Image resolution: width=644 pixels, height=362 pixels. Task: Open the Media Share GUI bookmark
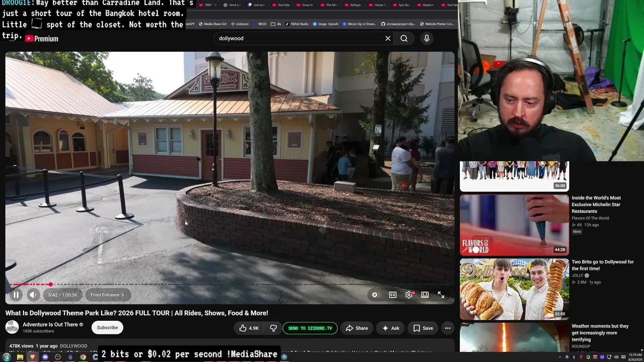point(213,24)
